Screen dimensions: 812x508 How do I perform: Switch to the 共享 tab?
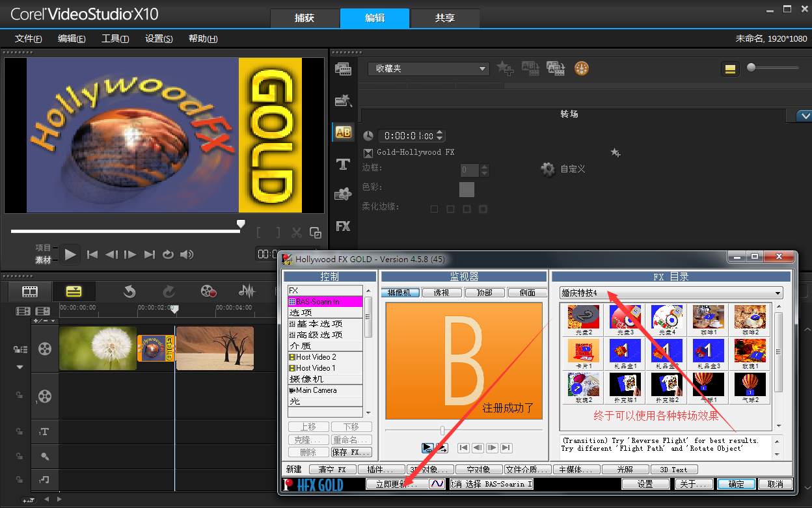pos(445,18)
